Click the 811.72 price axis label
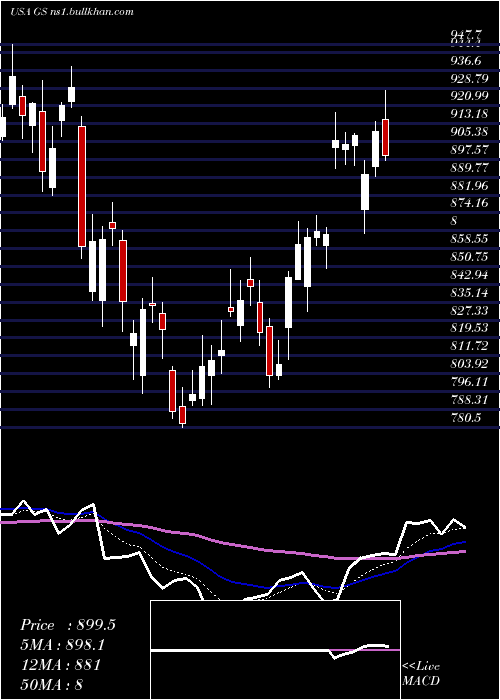This screenshot has width=500, height=700. 469,346
